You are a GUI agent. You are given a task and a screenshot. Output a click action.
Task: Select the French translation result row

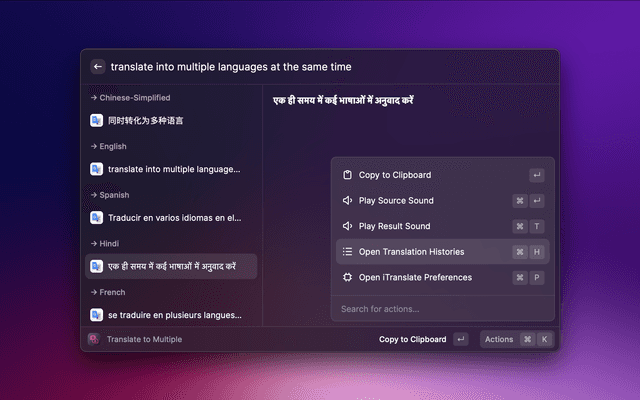pos(170,314)
